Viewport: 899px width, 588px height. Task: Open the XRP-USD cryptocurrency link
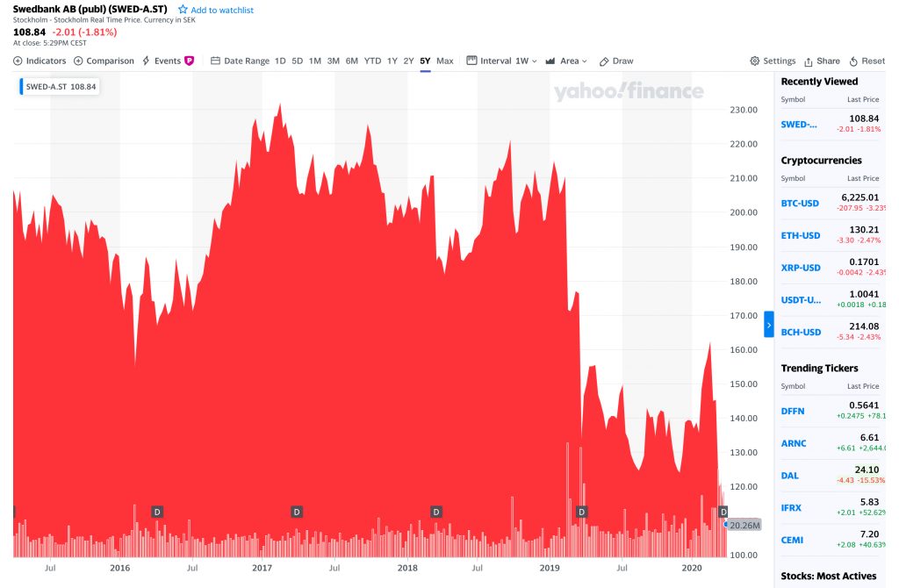point(801,268)
